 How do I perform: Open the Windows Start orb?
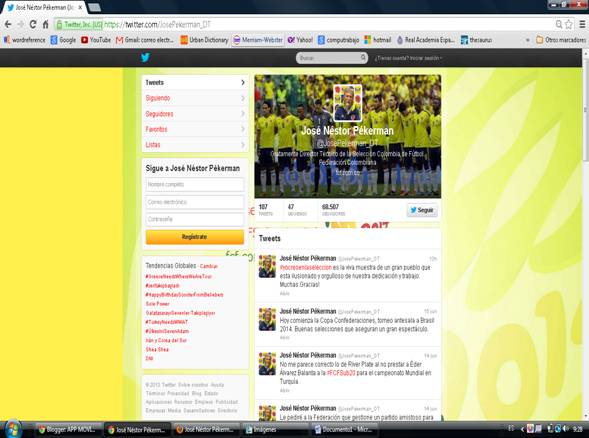[13, 429]
